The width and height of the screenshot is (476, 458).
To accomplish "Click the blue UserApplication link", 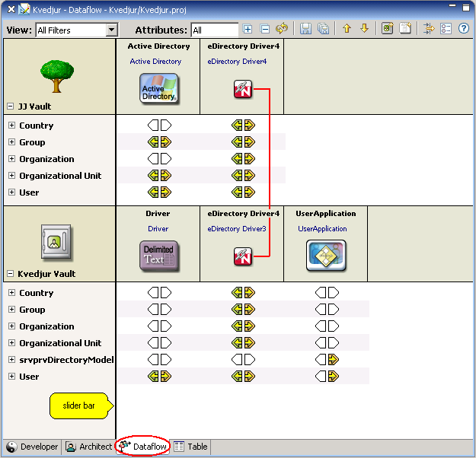I will coord(322,229).
